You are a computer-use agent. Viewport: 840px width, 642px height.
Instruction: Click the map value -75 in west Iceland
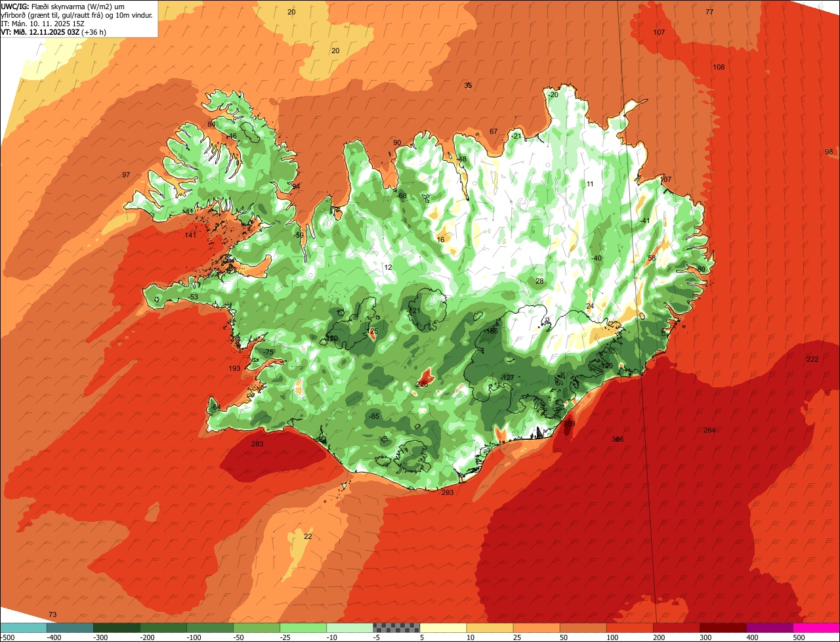268,353
